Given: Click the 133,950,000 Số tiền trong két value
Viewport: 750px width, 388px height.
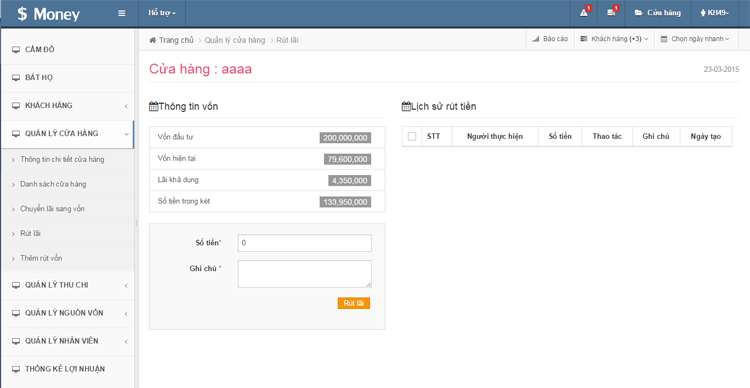Looking at the screenshot, I should pos(345,202).
